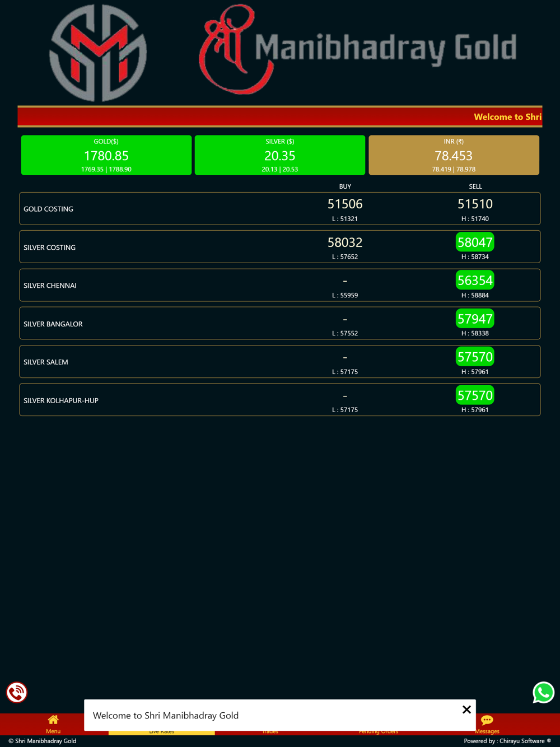Select the GOLD COSTING row label

click(x=48, y=209)
